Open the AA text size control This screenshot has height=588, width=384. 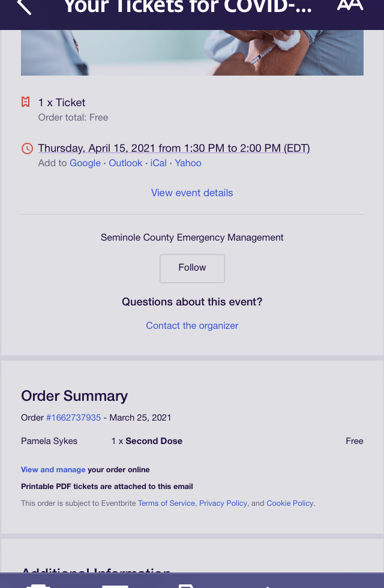coord(350,5)
